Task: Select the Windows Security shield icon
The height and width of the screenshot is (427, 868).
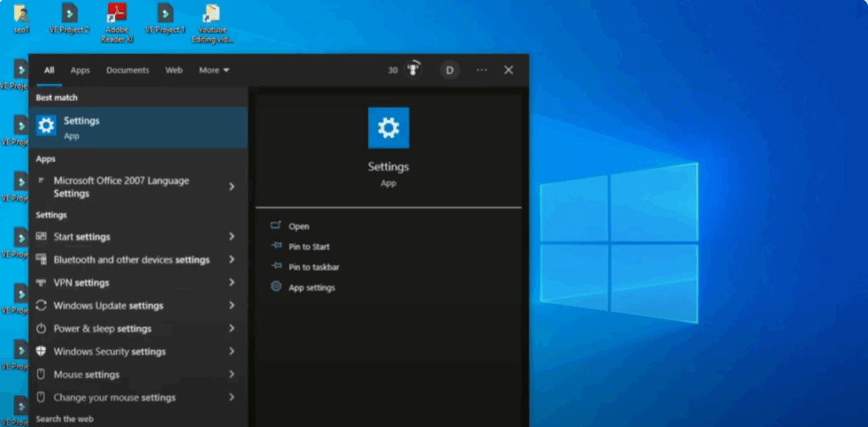Action: pos(41,352)
